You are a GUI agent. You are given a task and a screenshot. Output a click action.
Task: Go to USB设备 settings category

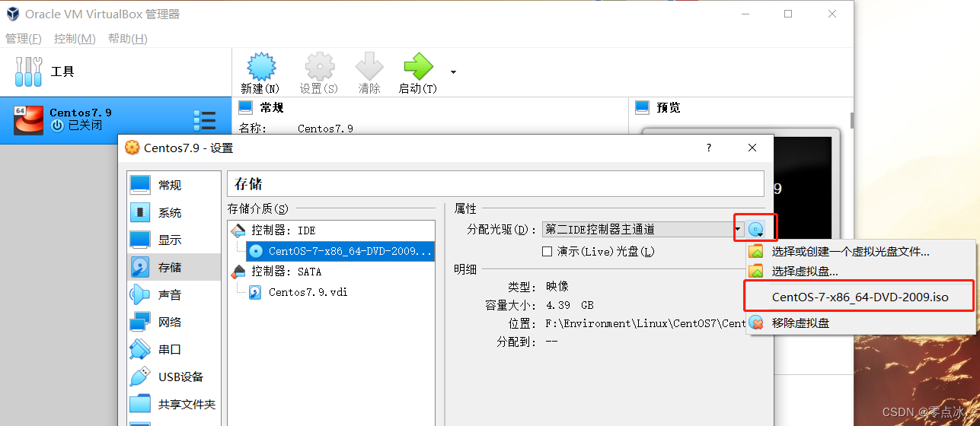pyautogui.click(x=174, y=377)
